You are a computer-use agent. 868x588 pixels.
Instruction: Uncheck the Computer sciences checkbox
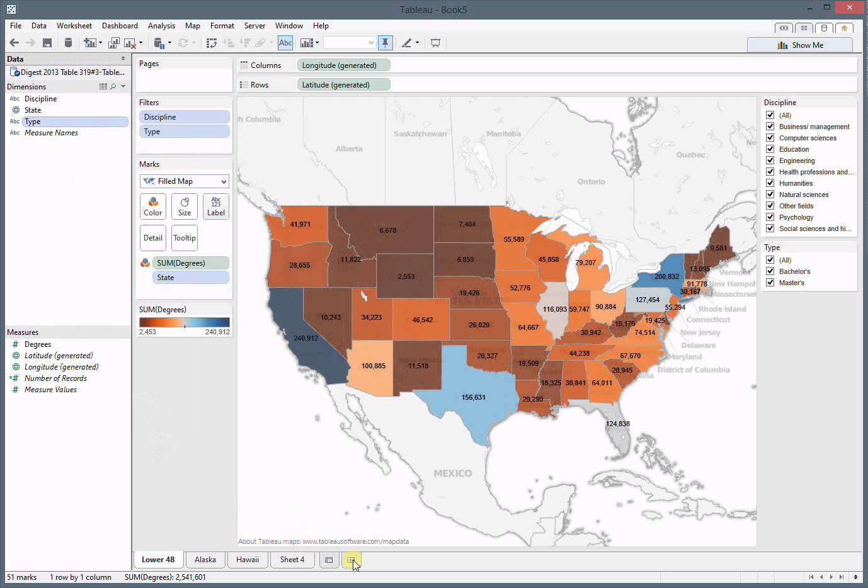pyautogui.click(x=770, y=138)
